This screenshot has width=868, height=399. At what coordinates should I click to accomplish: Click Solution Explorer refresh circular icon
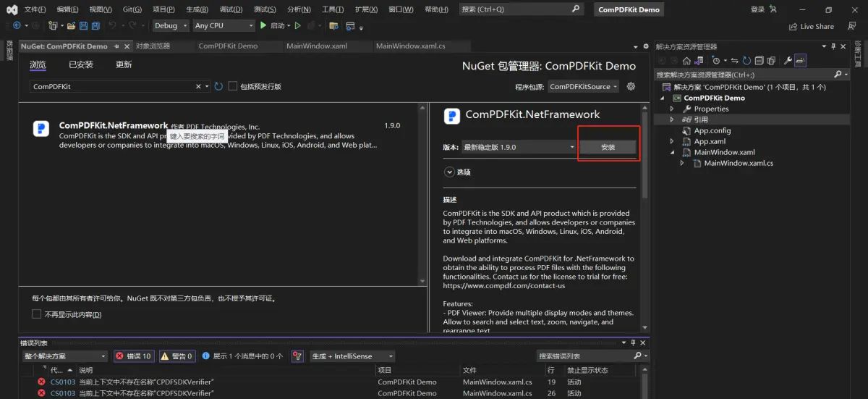click(746, 61)
